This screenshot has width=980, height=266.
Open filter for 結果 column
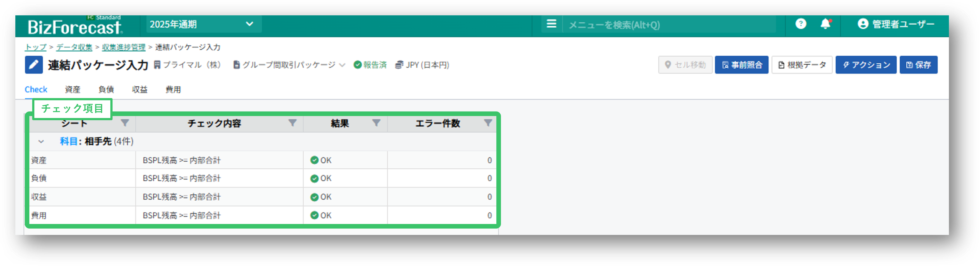(376, 123)
